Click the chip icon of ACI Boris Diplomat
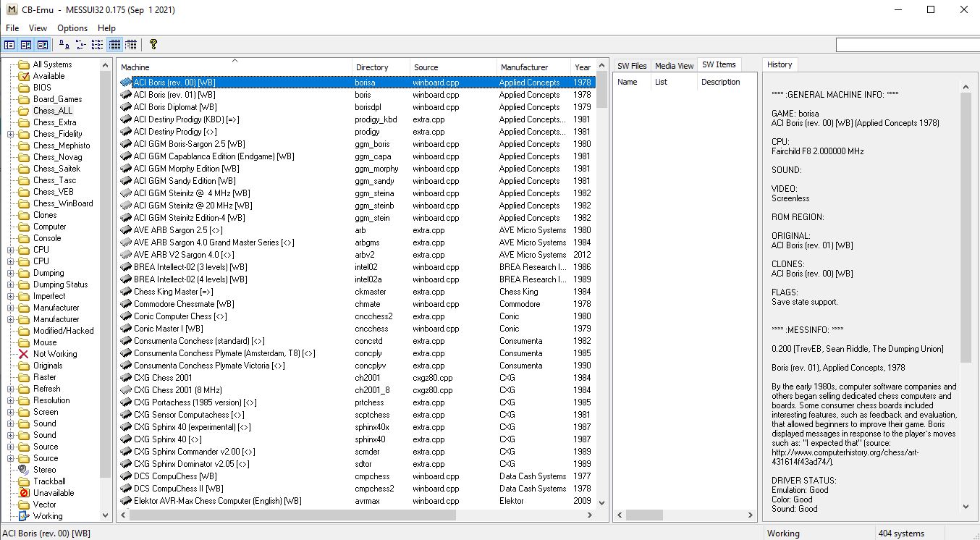This screenshot has width=980, height=540. click(126, 107)
